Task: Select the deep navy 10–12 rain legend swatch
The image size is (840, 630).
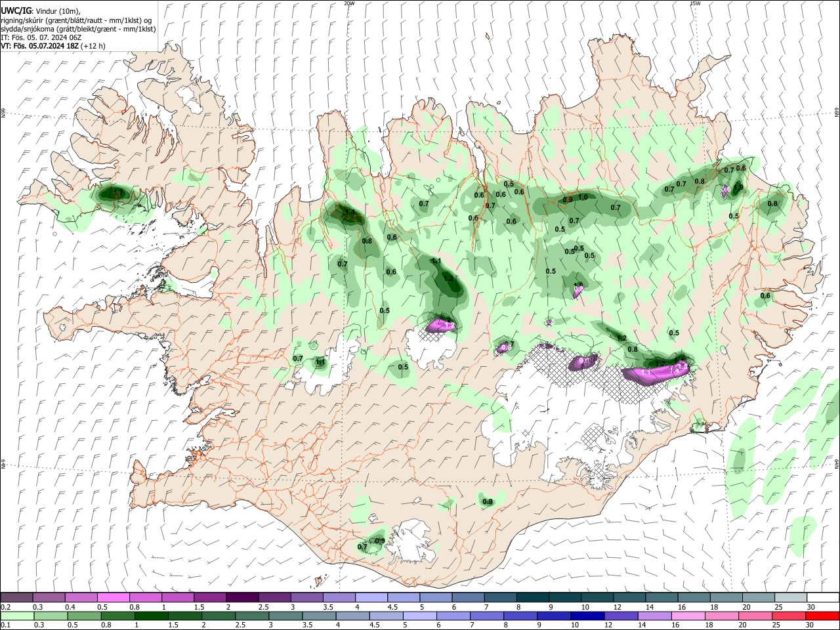Action: click(x=588, y=616)
